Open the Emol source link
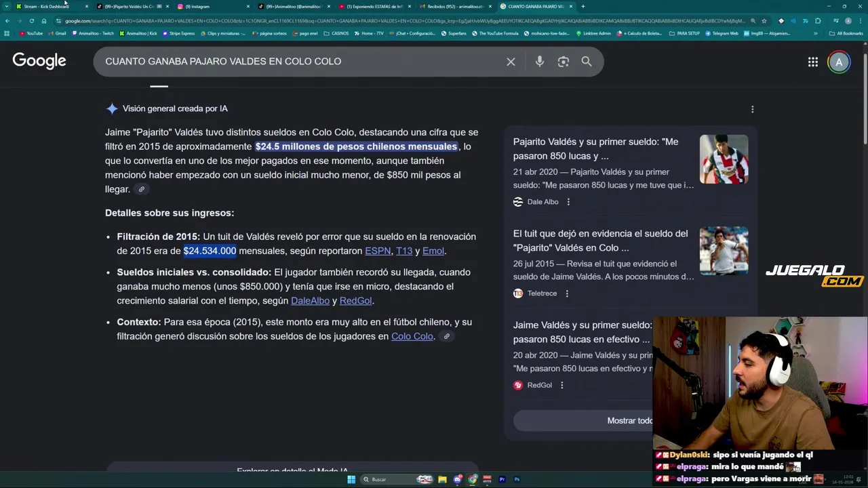 pos(433,251)
